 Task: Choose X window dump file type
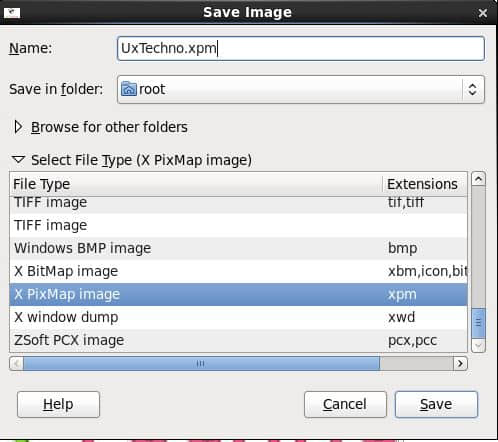coord(238,317)
